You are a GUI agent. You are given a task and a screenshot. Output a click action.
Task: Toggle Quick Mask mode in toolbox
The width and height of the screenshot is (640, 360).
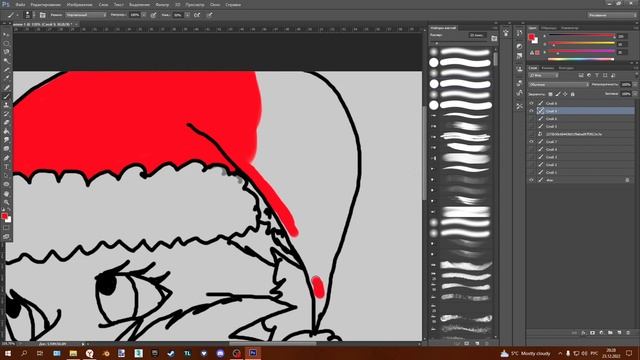click(x=7, y=228)
